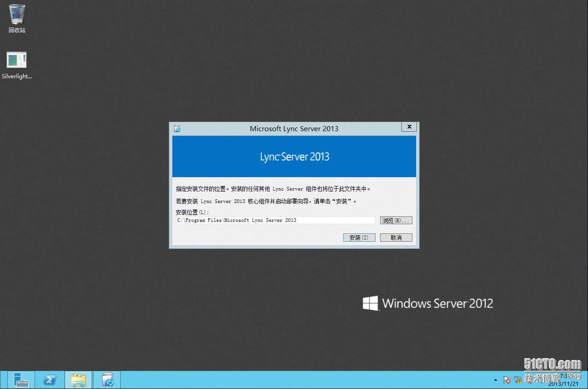Click the 取消 cancel button

[x=396, y=238]
